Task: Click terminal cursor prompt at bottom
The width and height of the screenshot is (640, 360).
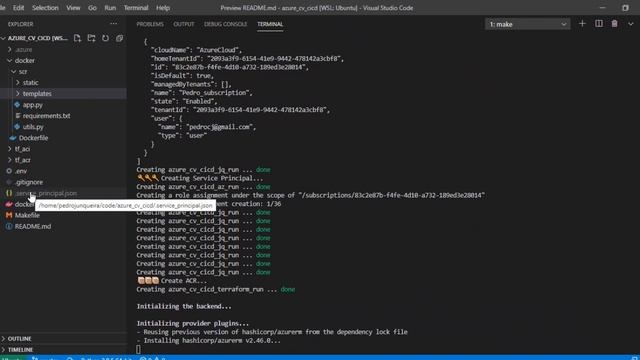Action: click(x=138, y=349)
